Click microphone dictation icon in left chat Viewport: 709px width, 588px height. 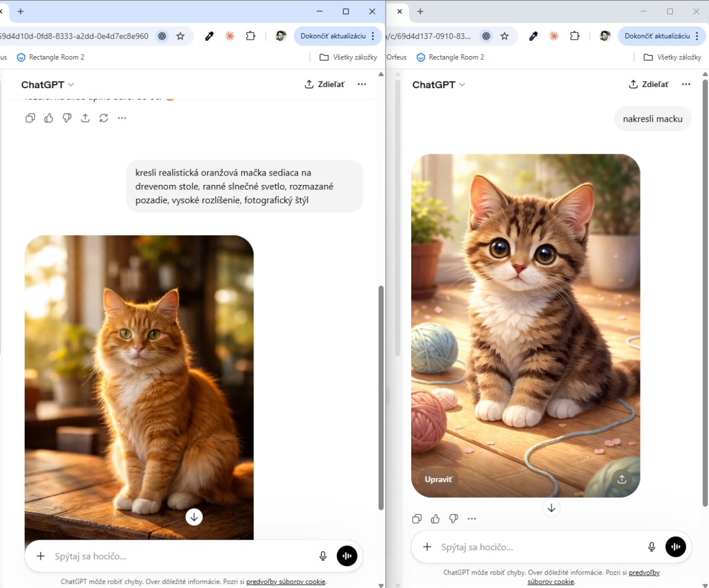pyautogui.click(x=323, y=556)
